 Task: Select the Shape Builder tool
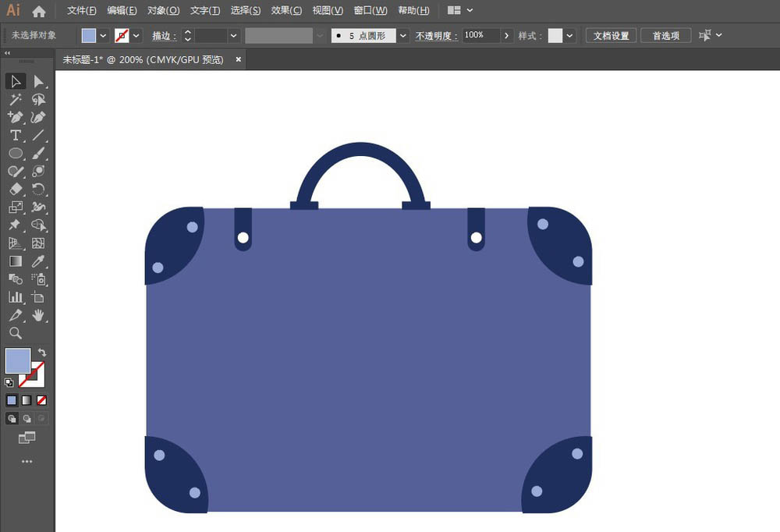pyautogui.click(x=38, y=225)
